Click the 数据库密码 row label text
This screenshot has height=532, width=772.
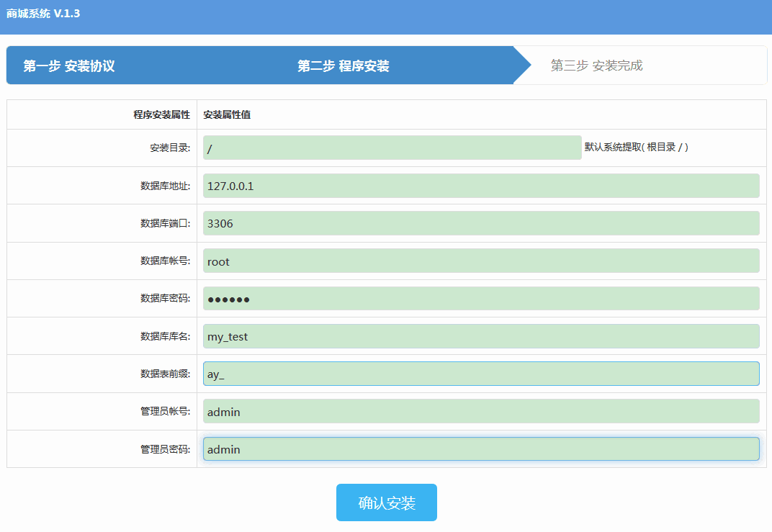pyautogui.click(x=165, y=299)
